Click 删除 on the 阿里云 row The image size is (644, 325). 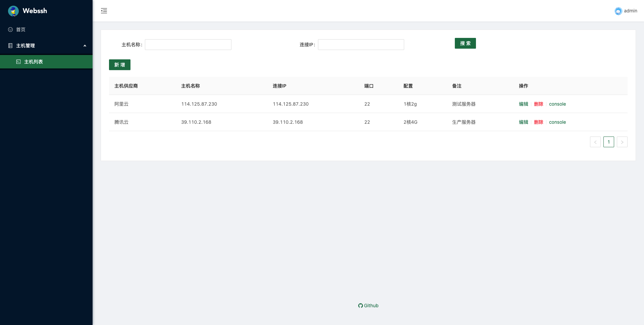538,104
